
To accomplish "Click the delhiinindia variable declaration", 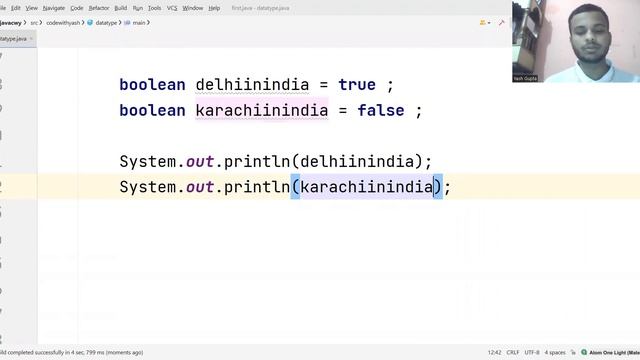I will 252,85.
